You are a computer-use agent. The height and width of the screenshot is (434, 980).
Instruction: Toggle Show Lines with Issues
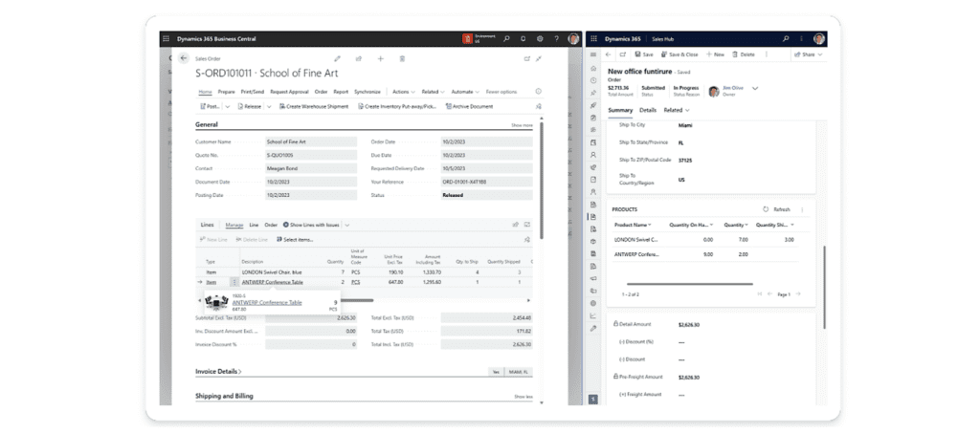tap(310, 225)
